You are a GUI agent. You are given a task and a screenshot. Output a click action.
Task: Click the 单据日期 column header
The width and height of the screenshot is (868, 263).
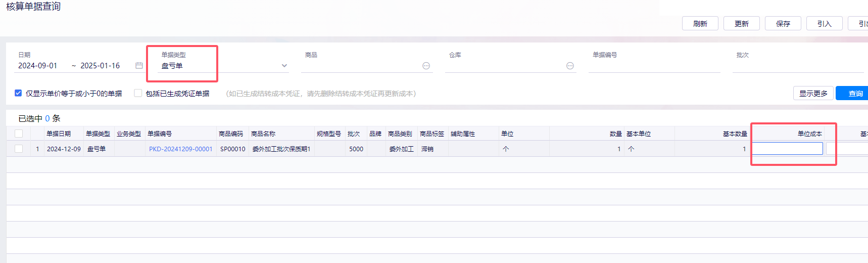[59, 134]
